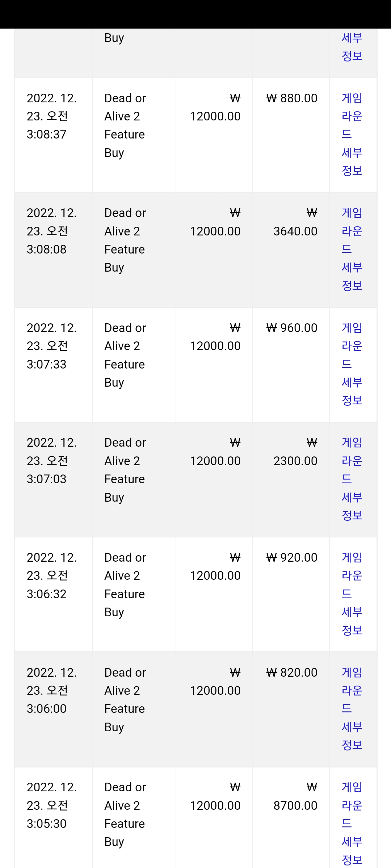
Task: Open game round details for 3:08:08 row
Action: (x=352, y=249)
